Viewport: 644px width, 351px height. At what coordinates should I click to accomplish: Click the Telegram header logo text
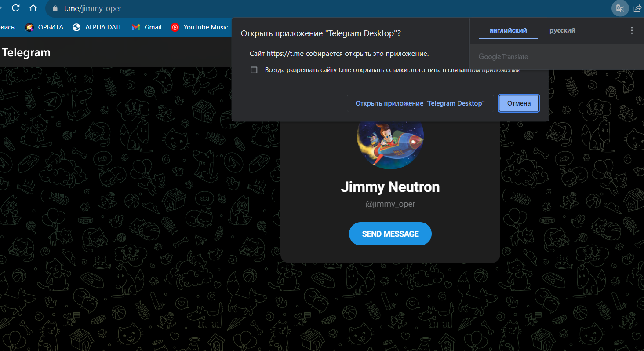(26, 53)
